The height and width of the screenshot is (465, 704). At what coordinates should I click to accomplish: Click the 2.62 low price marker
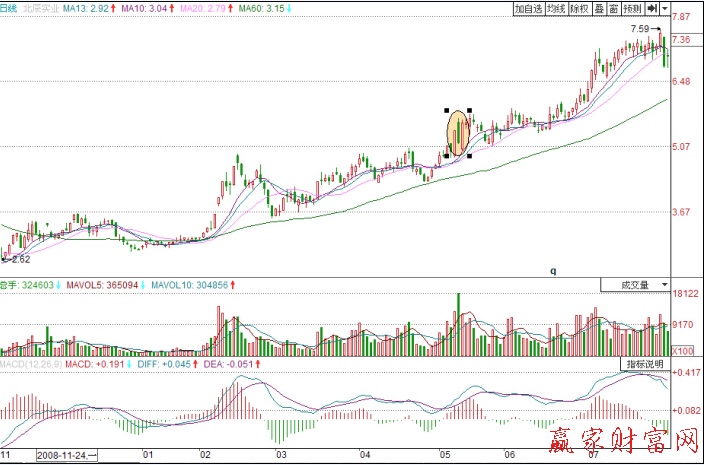click(16, 259)
